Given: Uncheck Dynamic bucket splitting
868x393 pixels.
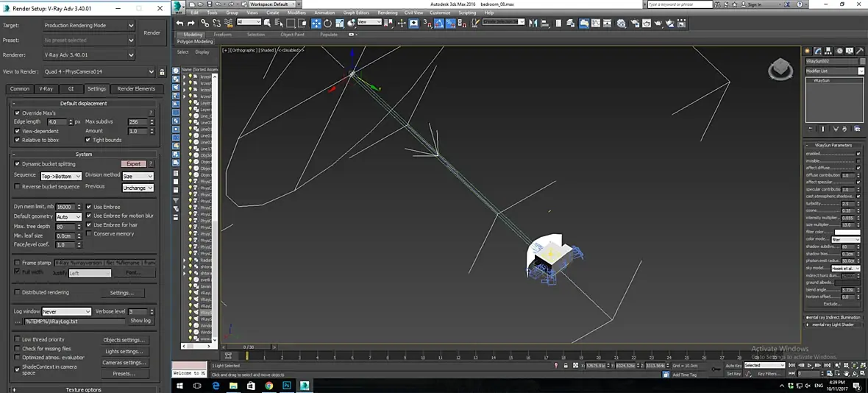Looking at the screenshot, I should tap(18, 164).
